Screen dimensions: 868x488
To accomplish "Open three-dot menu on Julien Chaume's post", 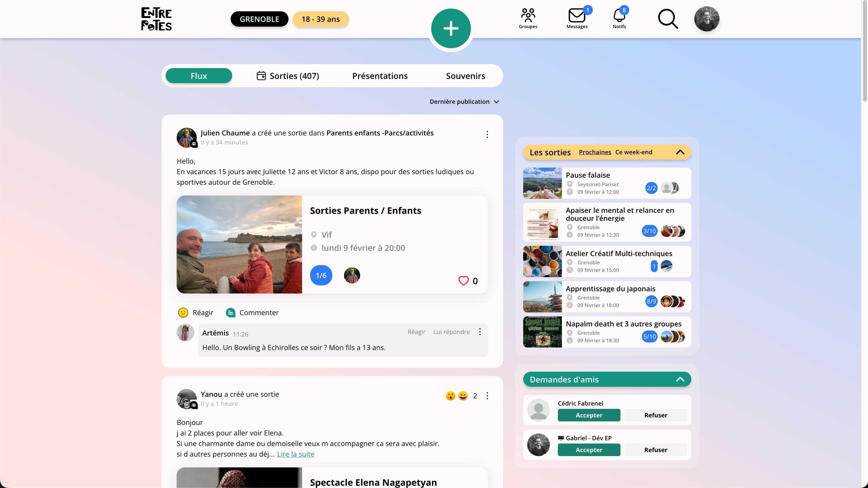I will click(487, 134).
